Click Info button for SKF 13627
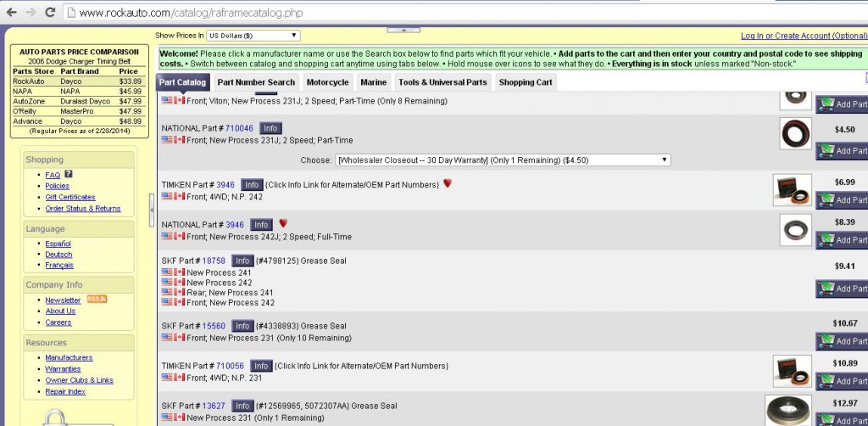Image resolution: width=868 pixels, height=426 pixels. click(x=242, y=406)
